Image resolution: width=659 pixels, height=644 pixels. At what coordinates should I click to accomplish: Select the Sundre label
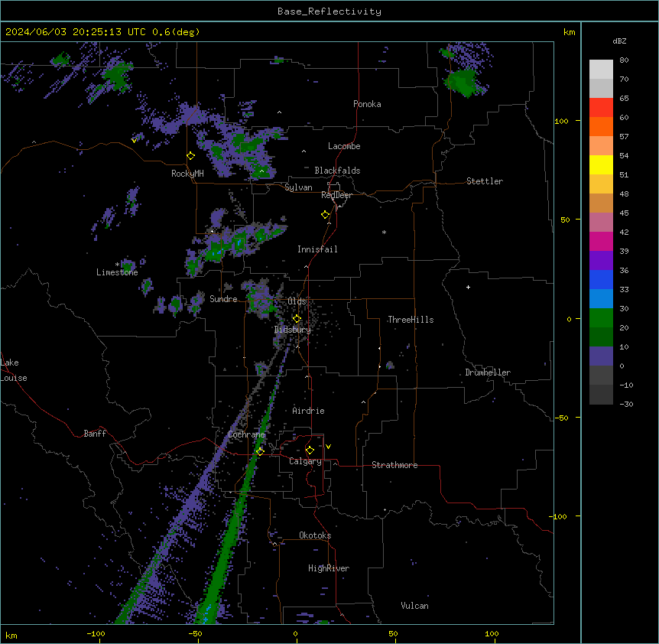(223, 299)
